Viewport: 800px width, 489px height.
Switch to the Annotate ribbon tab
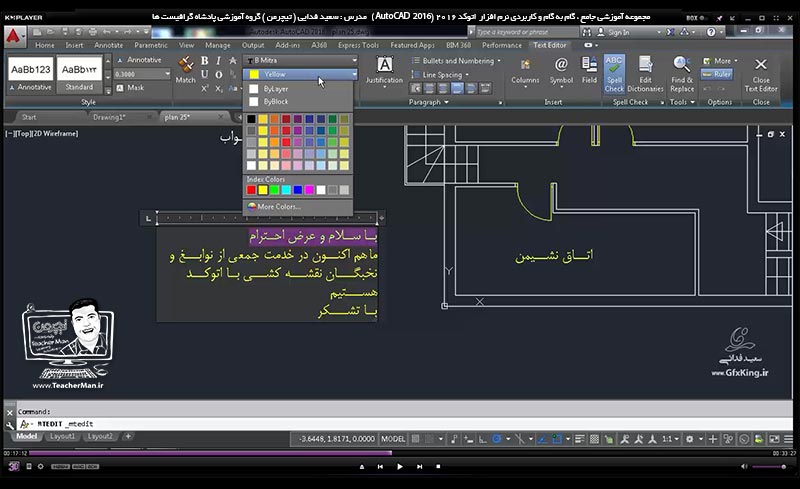[109, 45]
